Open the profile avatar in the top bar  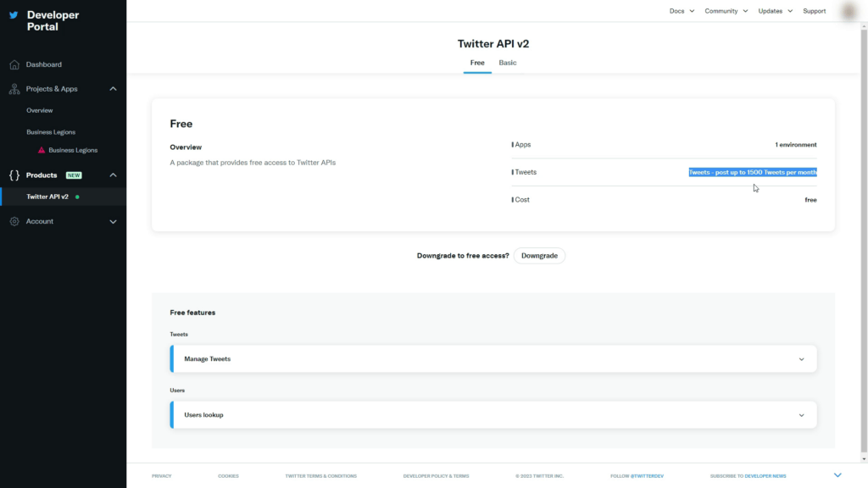(x=848, y=10)
